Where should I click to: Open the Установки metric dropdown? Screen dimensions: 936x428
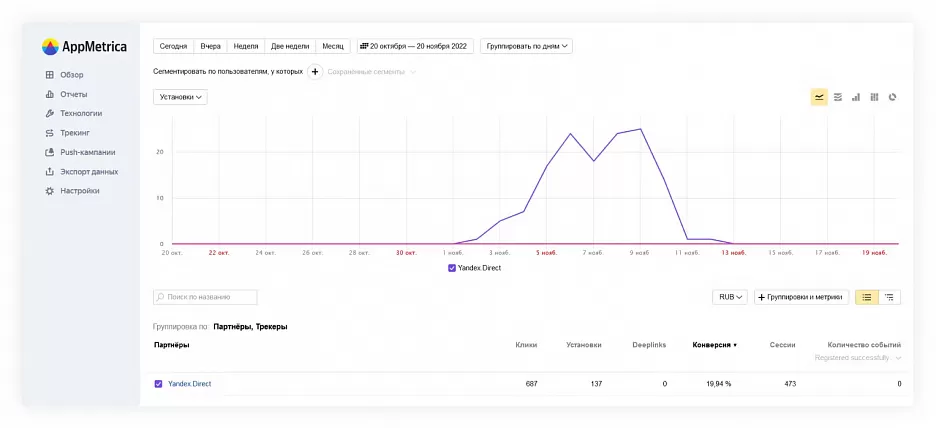coord(180,97)
